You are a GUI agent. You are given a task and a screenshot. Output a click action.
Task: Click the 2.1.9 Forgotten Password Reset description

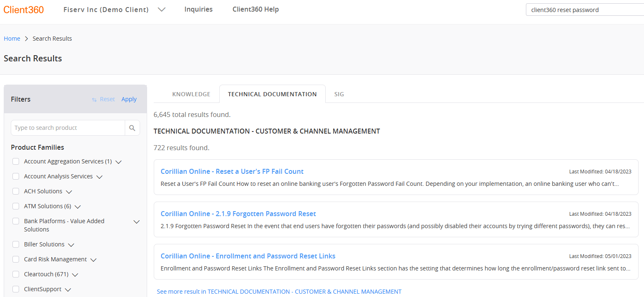click(x=395, y=226)
